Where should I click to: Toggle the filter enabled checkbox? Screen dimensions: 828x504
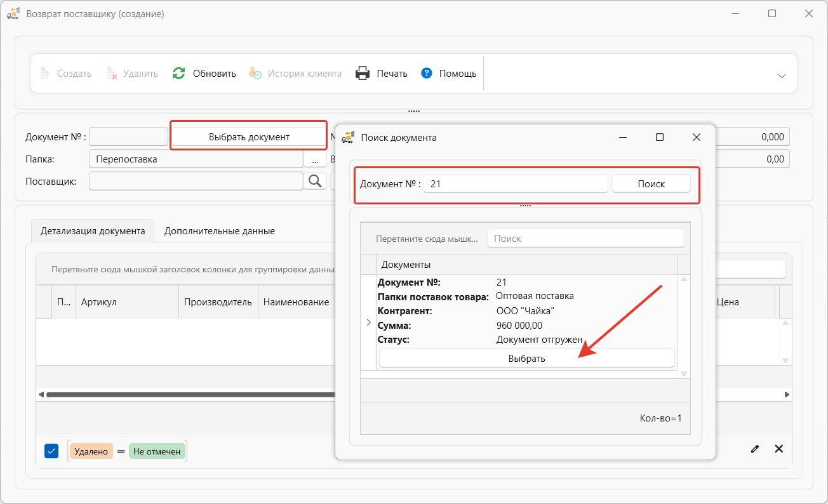(x=51, y=451)
